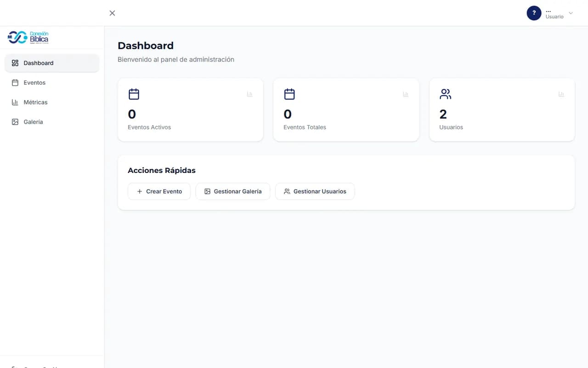Viewport: 588px width, 368px height.
Task: Click the "0" count above Eventos Totales
Action: point(288,114)
